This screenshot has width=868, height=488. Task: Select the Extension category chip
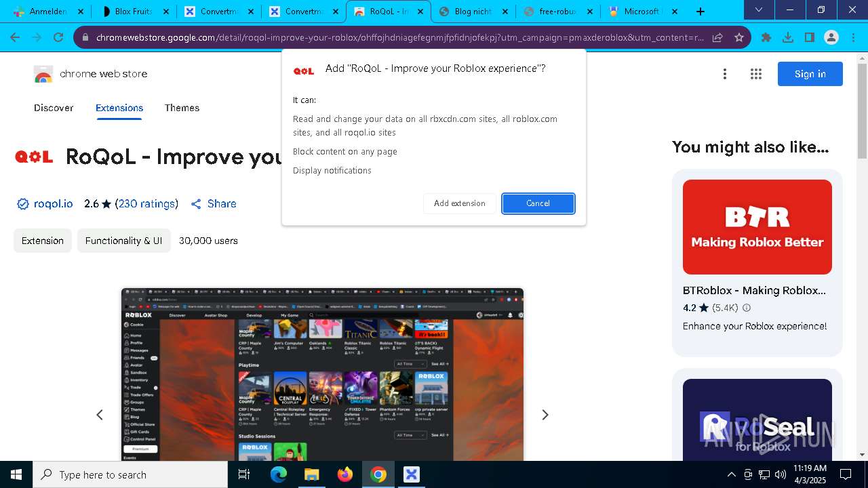[43, 241]
